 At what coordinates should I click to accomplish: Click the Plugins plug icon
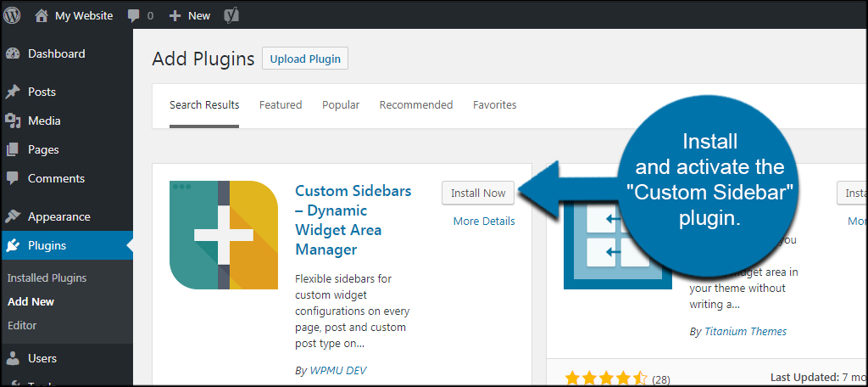(x=13, y=245)
